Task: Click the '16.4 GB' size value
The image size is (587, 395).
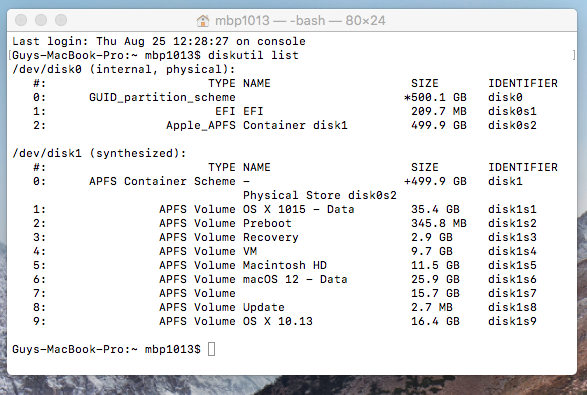Action: [x=435, y=321]
